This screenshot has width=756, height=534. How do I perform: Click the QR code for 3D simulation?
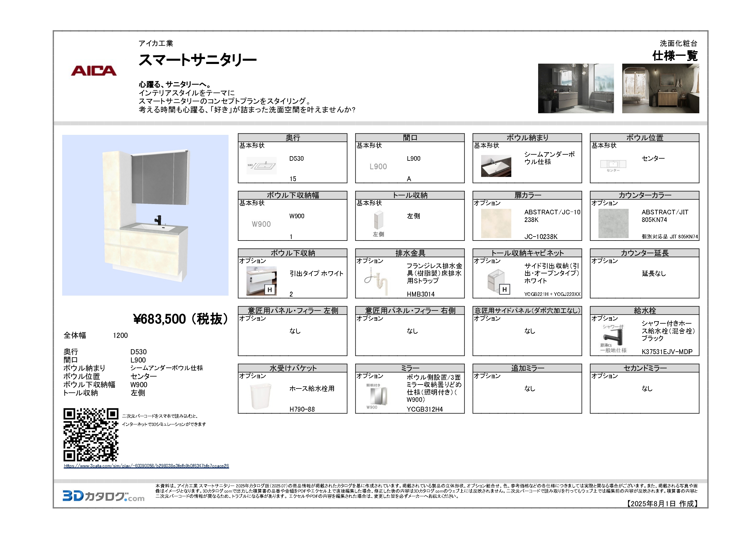click(91, 435)
